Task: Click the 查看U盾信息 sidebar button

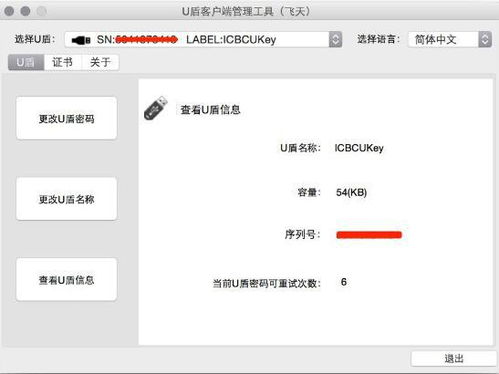Action: [x=67, y=280]
